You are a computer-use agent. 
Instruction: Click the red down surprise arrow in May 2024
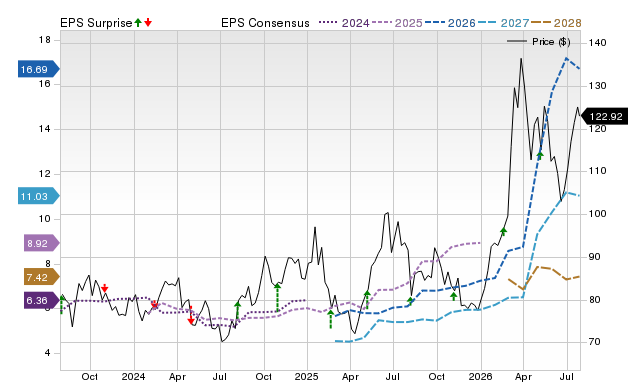tap(191, 316)
